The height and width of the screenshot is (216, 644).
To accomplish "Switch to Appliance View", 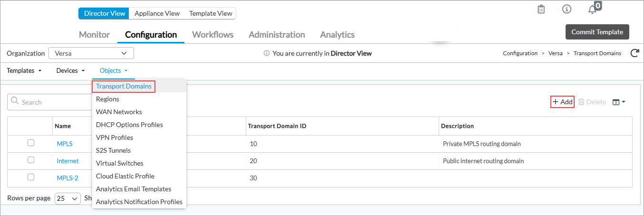I will (157, 13).
